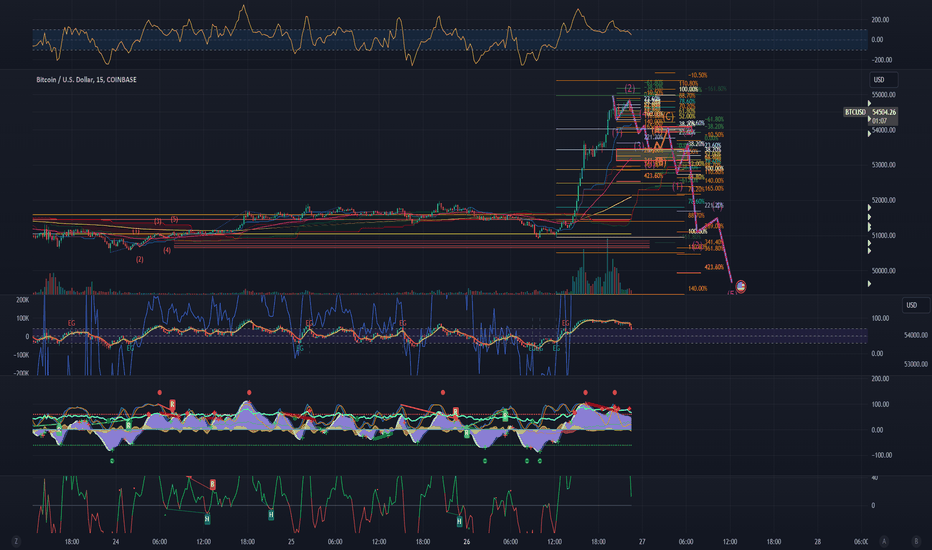This screenshot has width=932, height=550.
Task: Click the 52000.00 price scale label
Action: point(883,200)
